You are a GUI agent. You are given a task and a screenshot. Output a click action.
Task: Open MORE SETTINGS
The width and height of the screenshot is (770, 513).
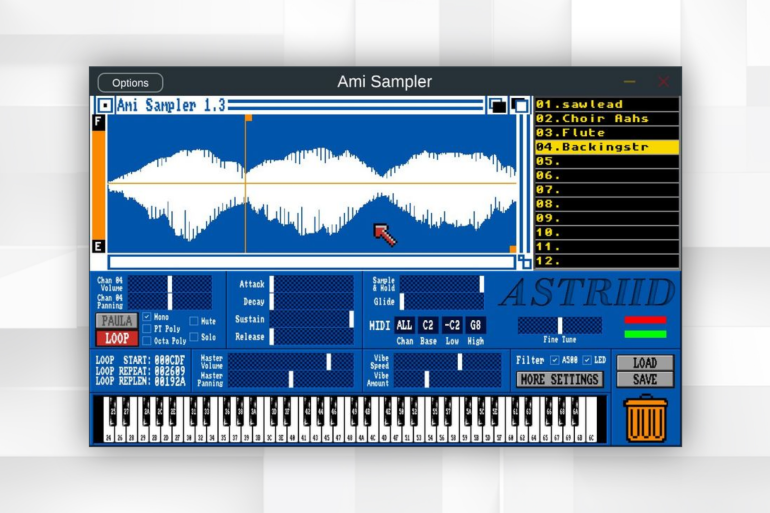[x=559, y=379]
